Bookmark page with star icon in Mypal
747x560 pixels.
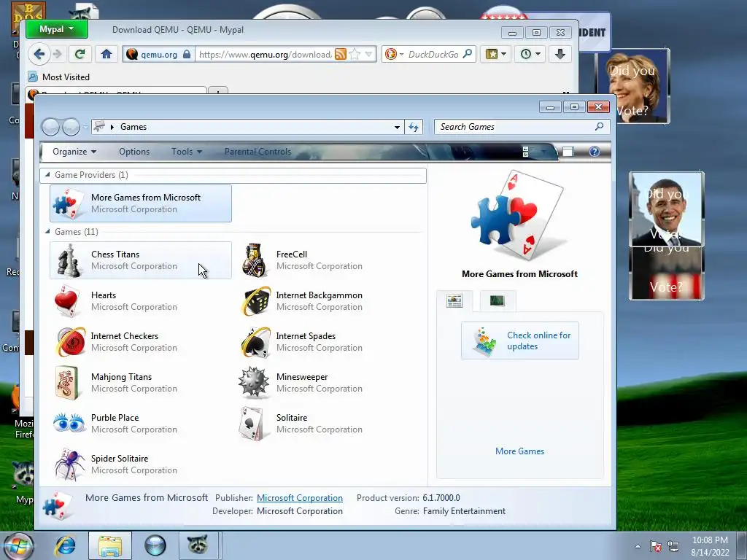[x=355, y=54]
